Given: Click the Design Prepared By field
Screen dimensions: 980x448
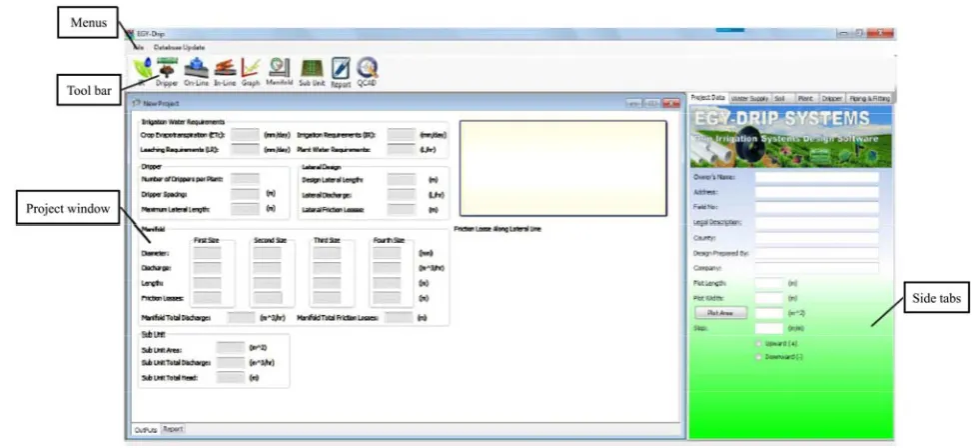Looking at the screenshot, I should pyautogui.click(x=817, y=253).
